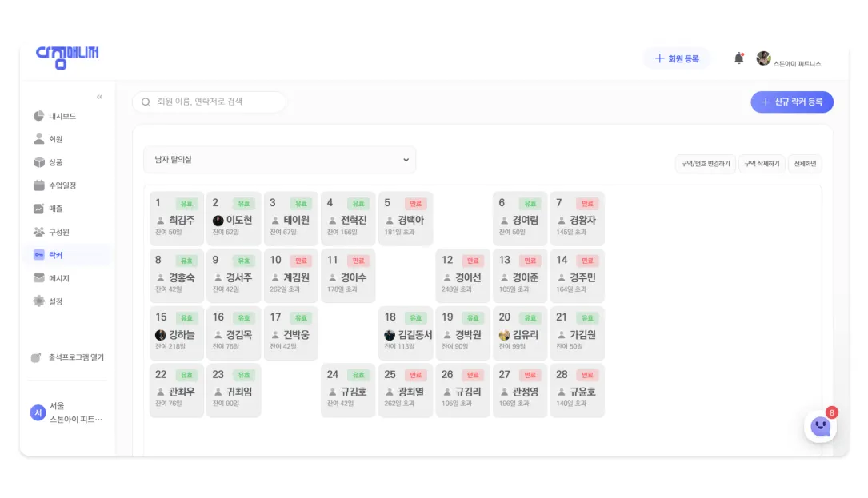Viewport: 868px width, 498px height.
Task: Open locker 8 card for 경홍숙
Action: pyautogui.click(x=177, y=276)
